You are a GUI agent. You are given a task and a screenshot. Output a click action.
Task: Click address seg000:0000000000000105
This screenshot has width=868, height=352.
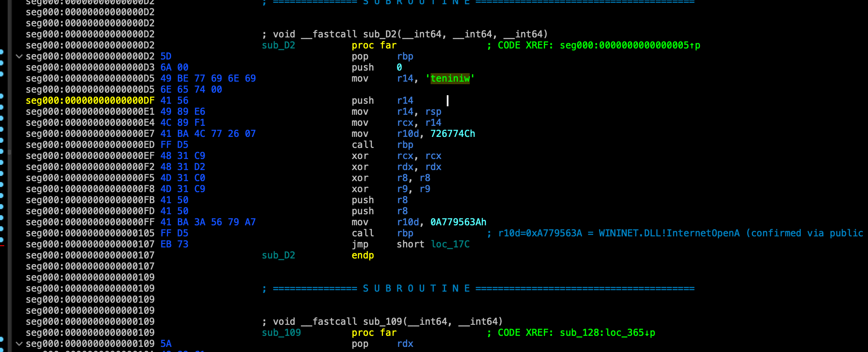pyautogui.click(x=90, y=233)
